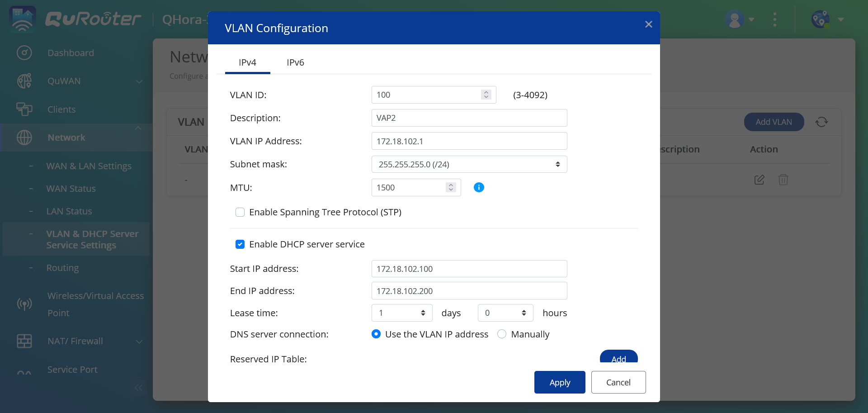Click the VLAN ID stepper arrows

point(486,95)
